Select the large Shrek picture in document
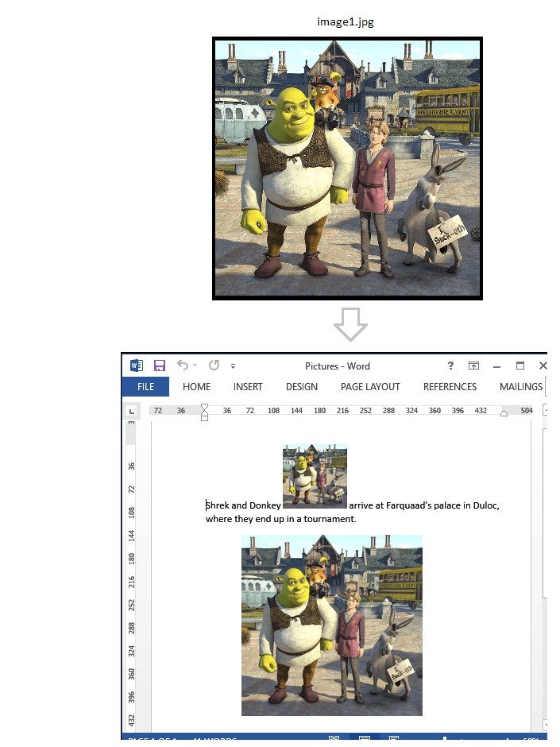 click(332, 625)
